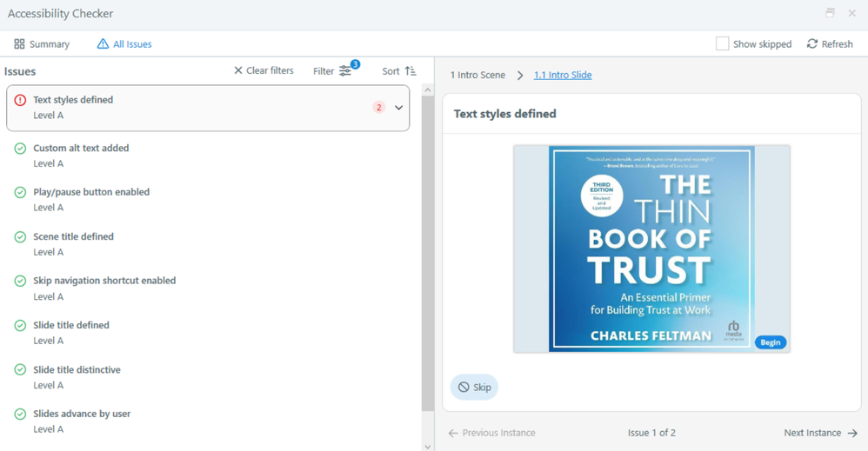Click the Summary grid icon
Viewport: 868px width, 451px height.
19,43
